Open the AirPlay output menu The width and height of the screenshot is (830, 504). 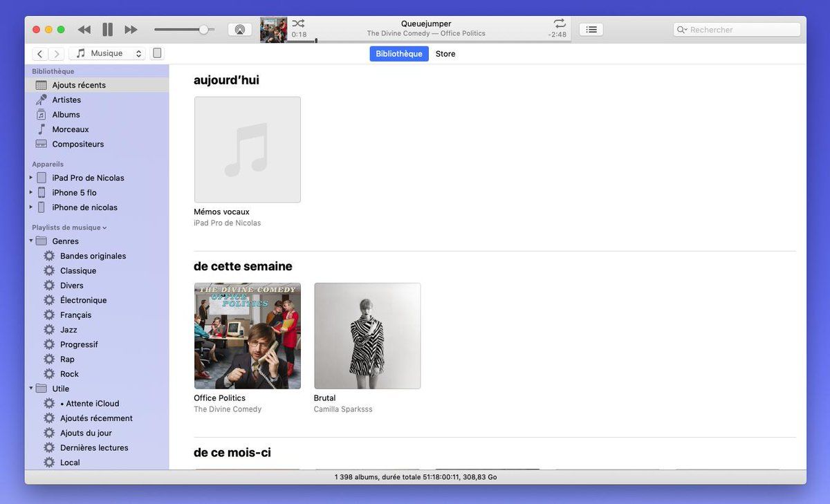240,30
